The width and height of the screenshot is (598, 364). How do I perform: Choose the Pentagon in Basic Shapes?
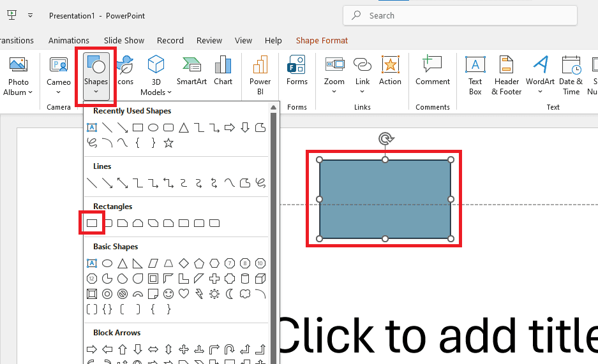[x=199, y=263]
